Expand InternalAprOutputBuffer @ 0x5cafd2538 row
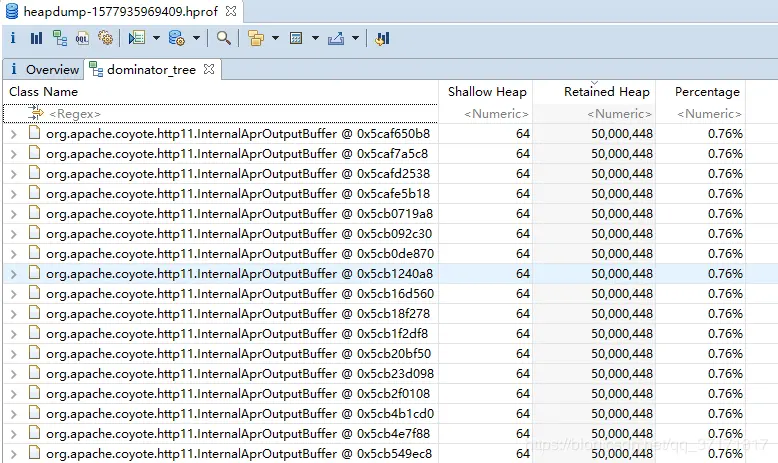778x463 pixels. pos(14,174)
